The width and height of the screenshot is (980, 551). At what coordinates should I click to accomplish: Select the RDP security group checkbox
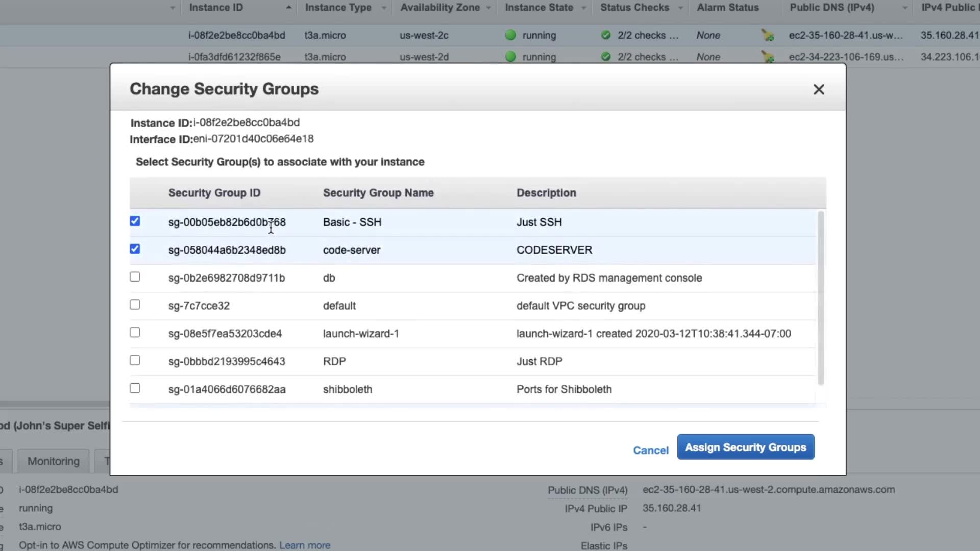tap(135, 360)
